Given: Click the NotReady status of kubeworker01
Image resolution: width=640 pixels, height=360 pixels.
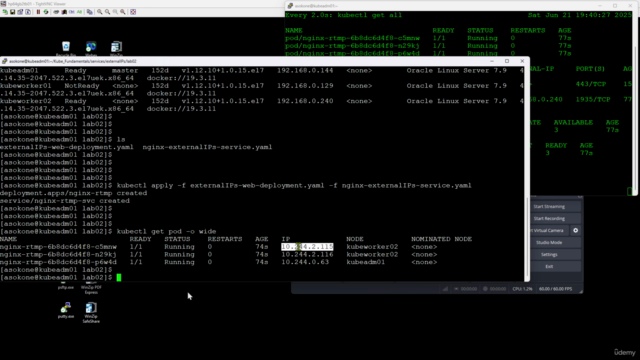Looking at the screenshot, I should point(82,86).
